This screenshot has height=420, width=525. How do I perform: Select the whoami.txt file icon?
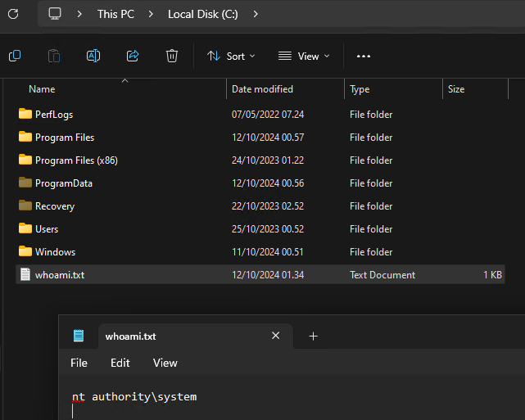coord(25,274)
